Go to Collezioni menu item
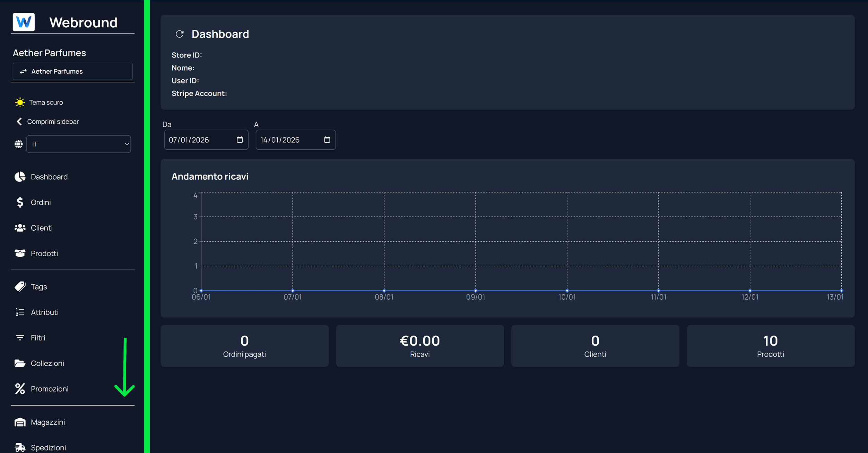Screen dimensions: 868x453 point(47,363)
